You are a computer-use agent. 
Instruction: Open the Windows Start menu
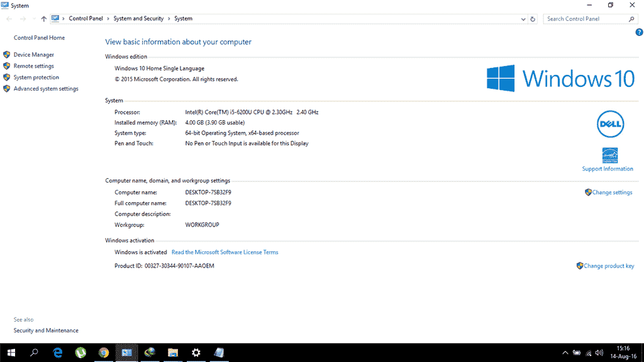pyautogui.click(x=11, y=353)
